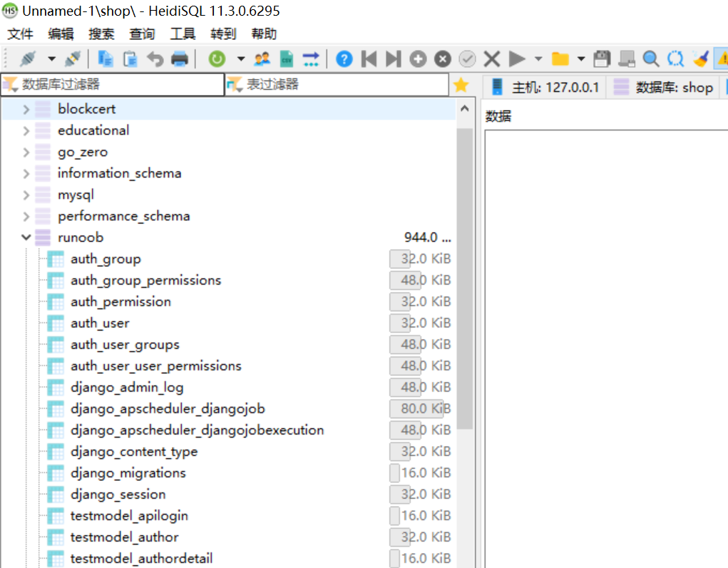Click the CSV export icon
The height and width of the screenshot is (568, 728).
[287, 59]
